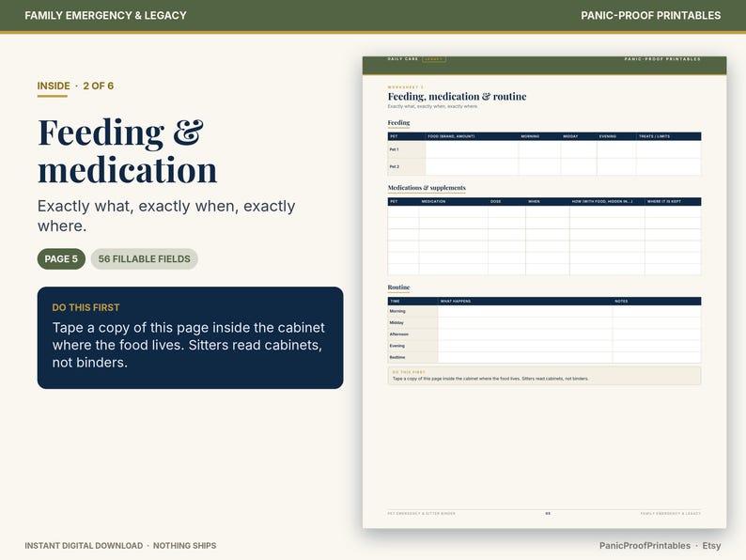746x560 pixels.
Task: Click 'PET EMERGENCY & SITTER BINDER' page footer text
Action: click(x=422, y=514)
